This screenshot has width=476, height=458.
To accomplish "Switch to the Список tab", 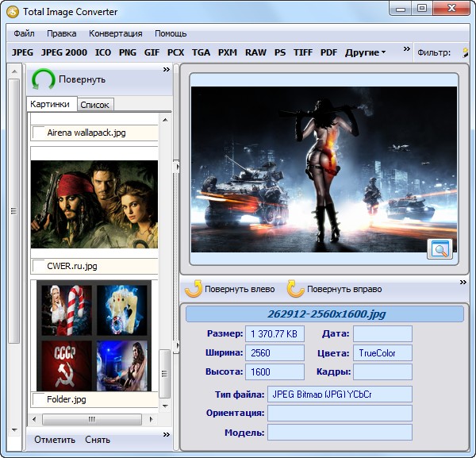I will pyautogui.click(x=95, y=105).
